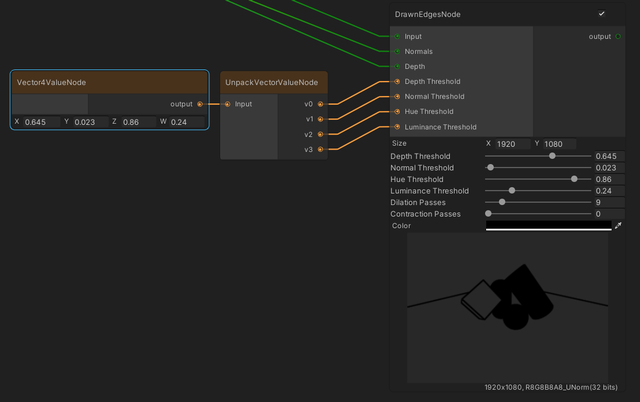Click the Luminance Threshold input port
Viewport: 640px width, 402px height.
click(396, 127)
